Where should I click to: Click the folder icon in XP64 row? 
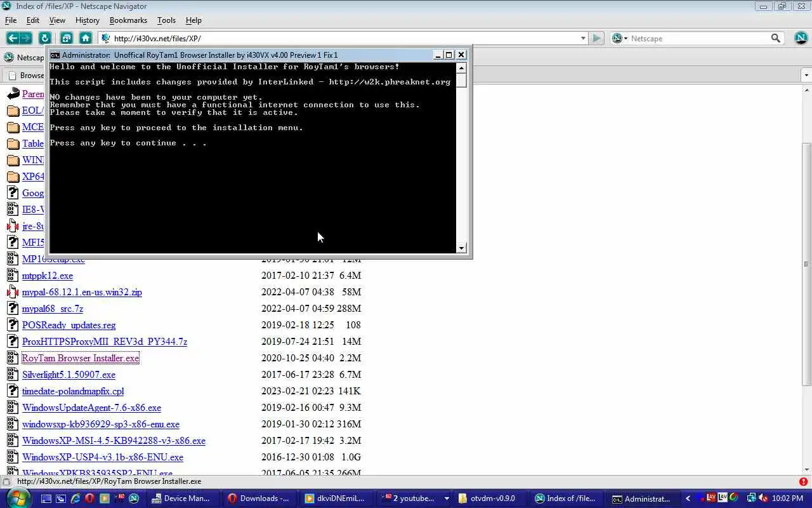[13, 177]
